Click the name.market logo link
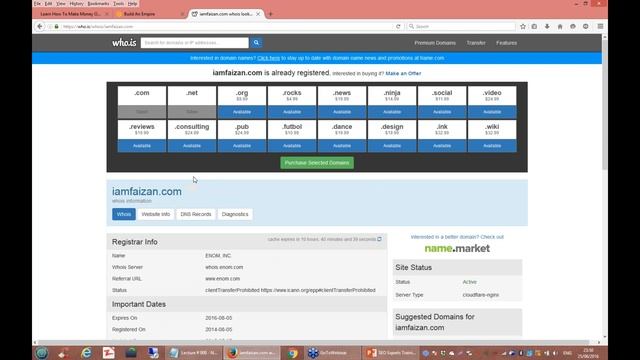The width and height of the screenshot is (640, 360). click(457, 248)
